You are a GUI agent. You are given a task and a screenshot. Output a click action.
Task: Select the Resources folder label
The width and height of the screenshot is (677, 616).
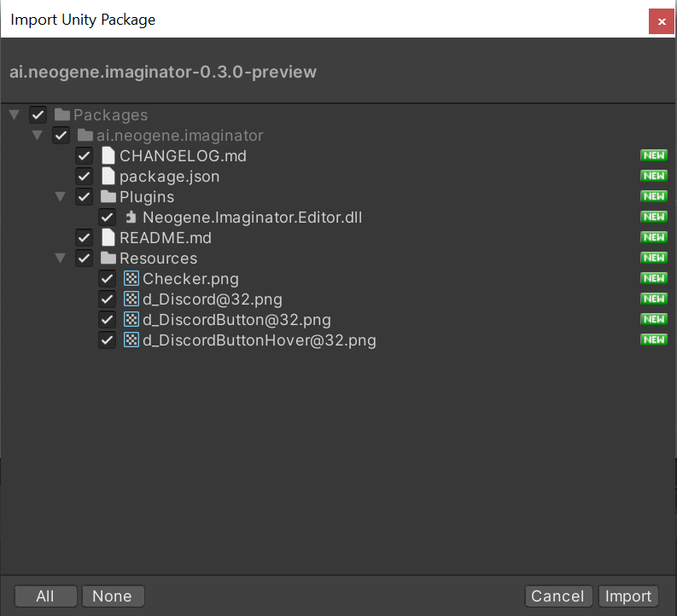coord(159,259)
